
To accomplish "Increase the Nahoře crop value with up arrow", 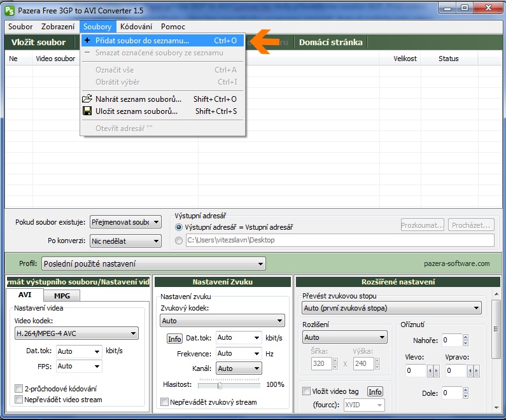I will pos(465,337).
